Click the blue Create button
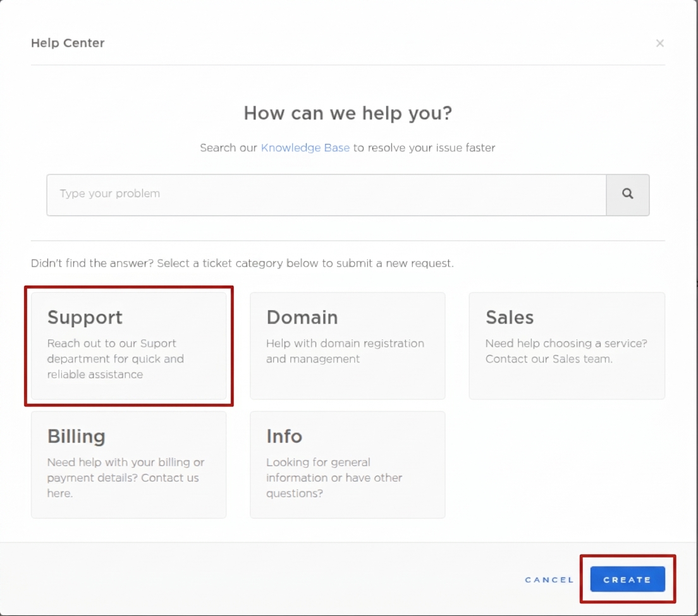Screen dimensions: 698x616 [628, 579]
